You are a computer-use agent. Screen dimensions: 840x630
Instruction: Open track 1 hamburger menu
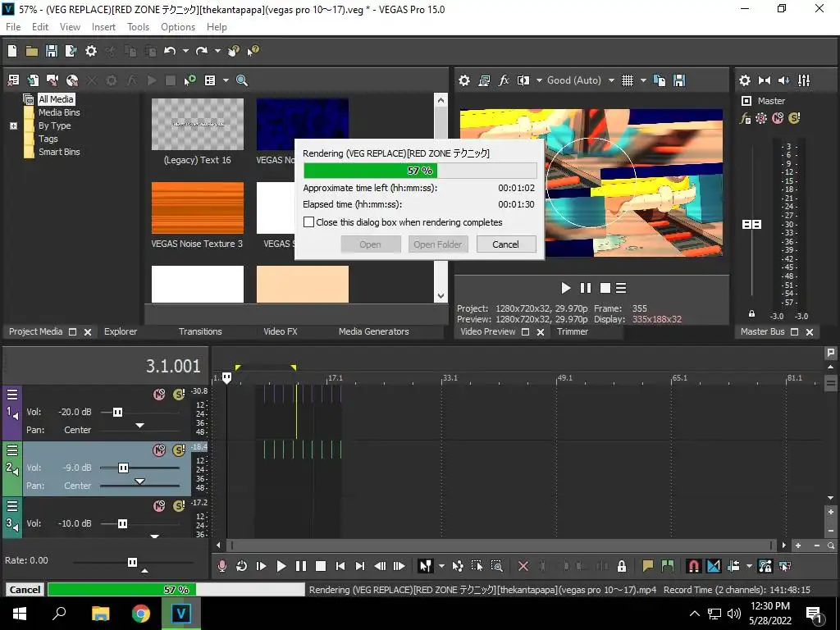[11, 395]
